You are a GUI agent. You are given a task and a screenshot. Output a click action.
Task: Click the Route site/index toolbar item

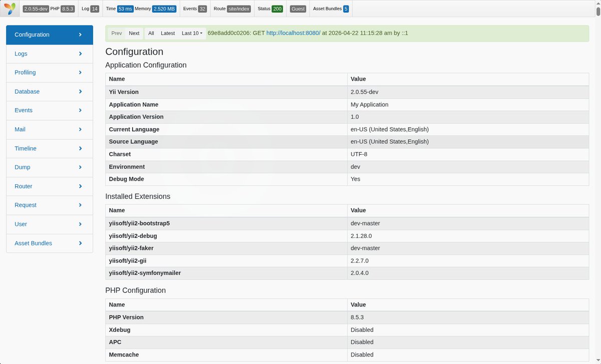click(x=232, y=9)
